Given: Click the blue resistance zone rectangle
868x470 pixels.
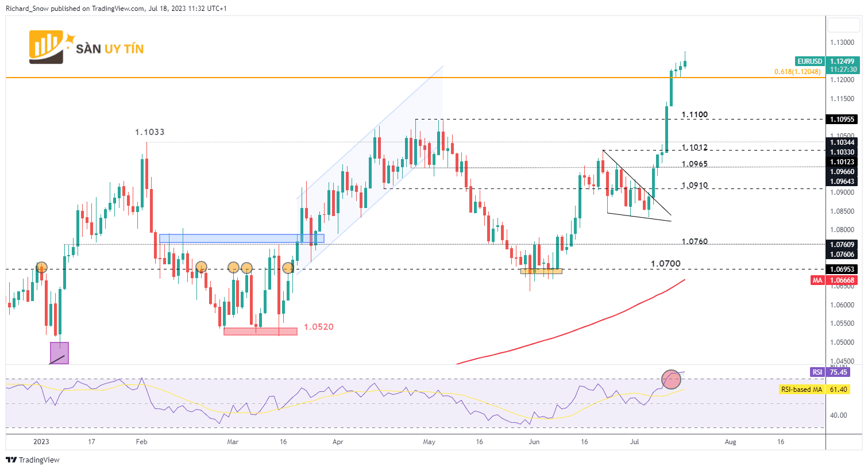Looking at the screenshot, I should coord(241,238).
